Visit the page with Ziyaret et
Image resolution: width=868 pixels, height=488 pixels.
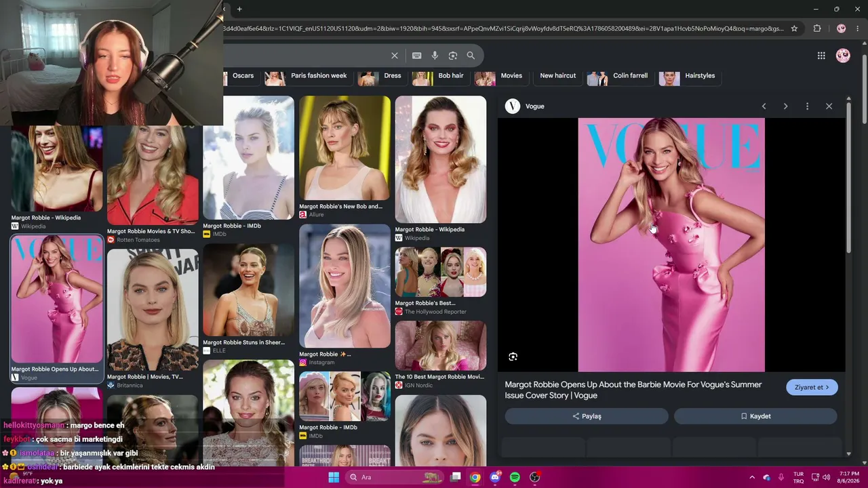[x=812, y=388]
